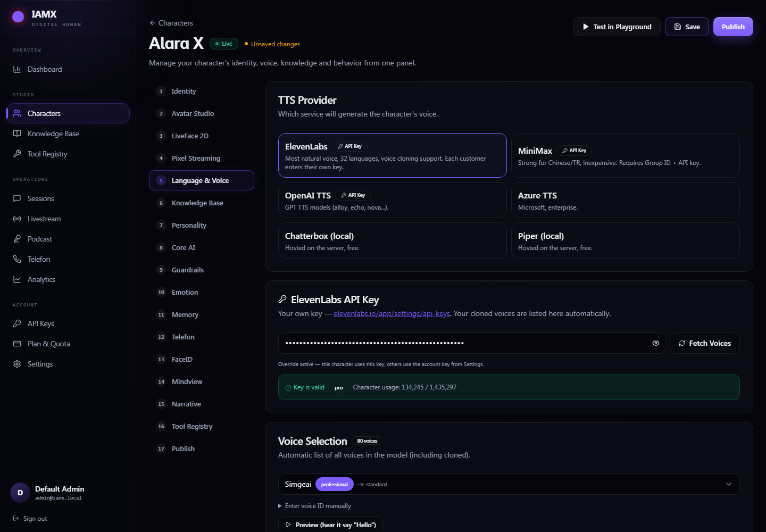766x532 pixels.
Task: Click Fetch Voices button
Action: 704,343
